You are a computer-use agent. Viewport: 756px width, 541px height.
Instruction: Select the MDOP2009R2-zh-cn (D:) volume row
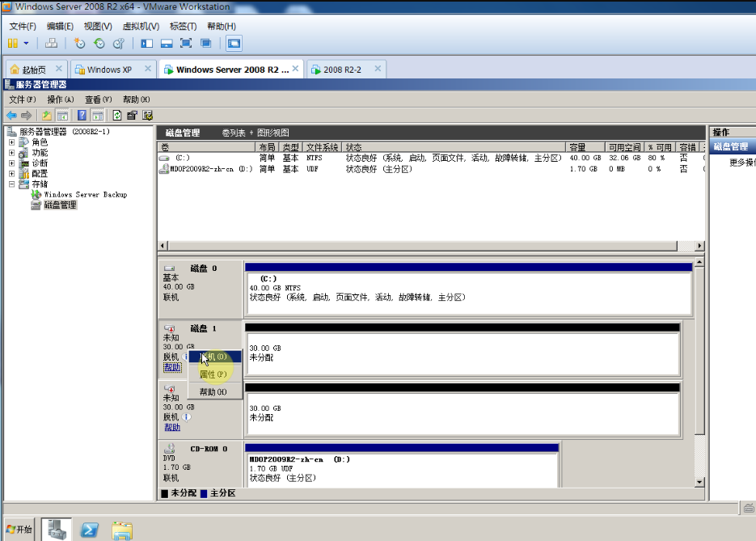pos(431,169)
